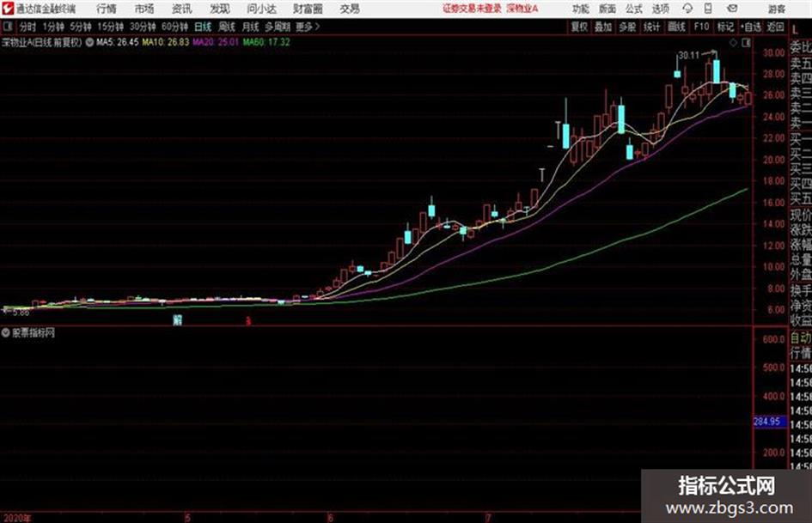The width and height of the screenshot is (812, 523).
Task: Select the 自动 label in the right panel
Action: [x=801, y=338]
